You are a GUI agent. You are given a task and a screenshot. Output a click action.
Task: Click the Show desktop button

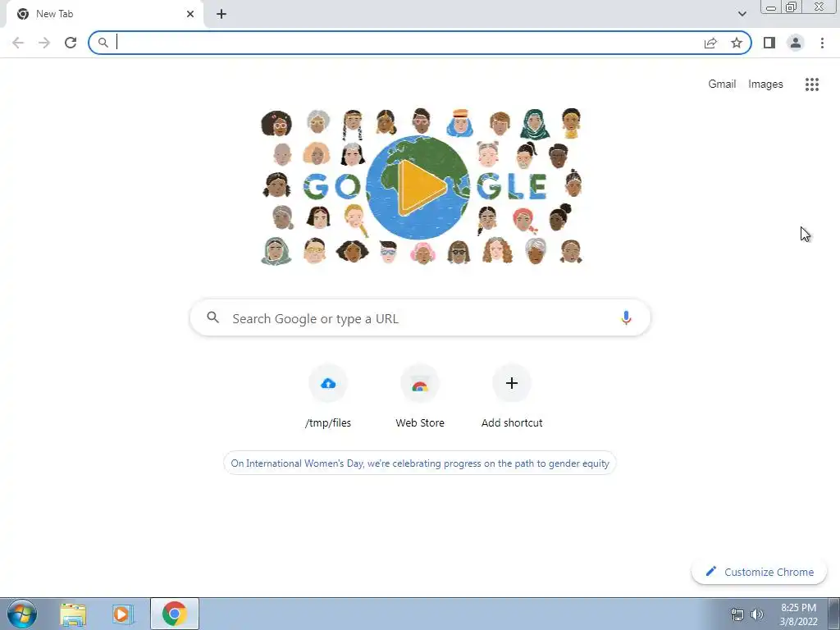pyautogui.click(x=834, y=614)
